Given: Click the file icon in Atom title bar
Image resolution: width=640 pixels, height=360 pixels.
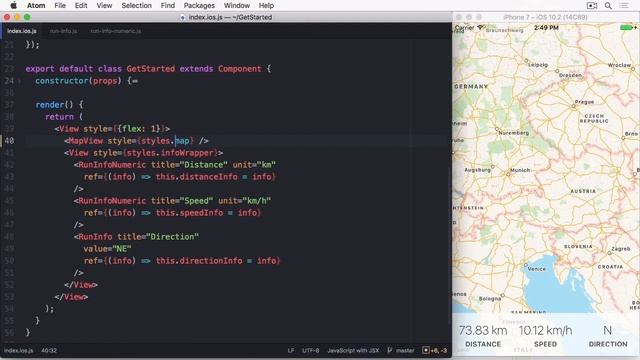Looking at the screenshot, I should point(183,17).
